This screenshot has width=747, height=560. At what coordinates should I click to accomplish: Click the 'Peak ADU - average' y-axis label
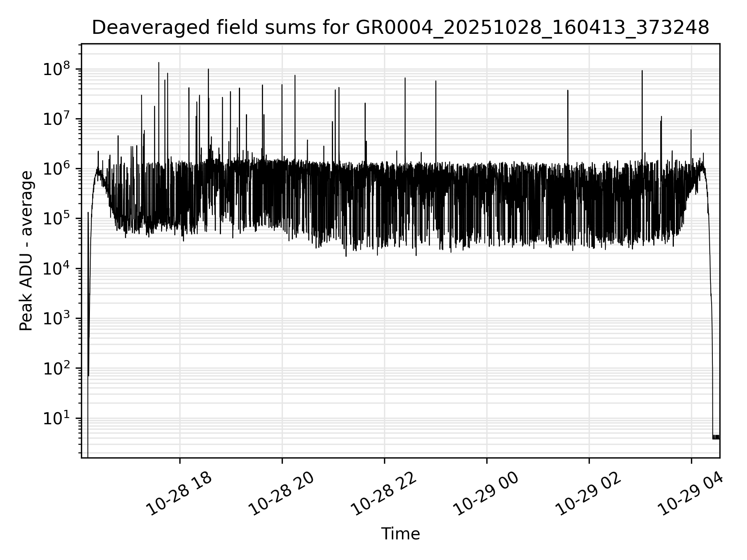click(x=26, y=251)
